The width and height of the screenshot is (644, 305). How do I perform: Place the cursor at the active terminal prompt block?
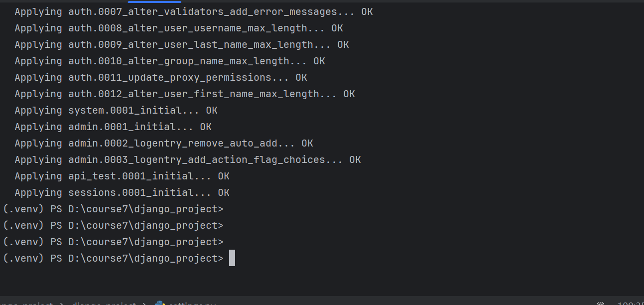pos(232,258)
